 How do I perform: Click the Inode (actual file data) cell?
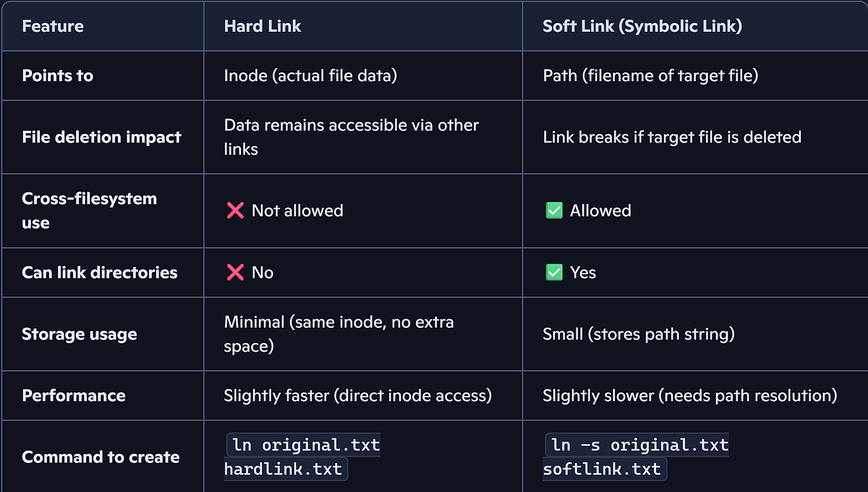point(310,75)
